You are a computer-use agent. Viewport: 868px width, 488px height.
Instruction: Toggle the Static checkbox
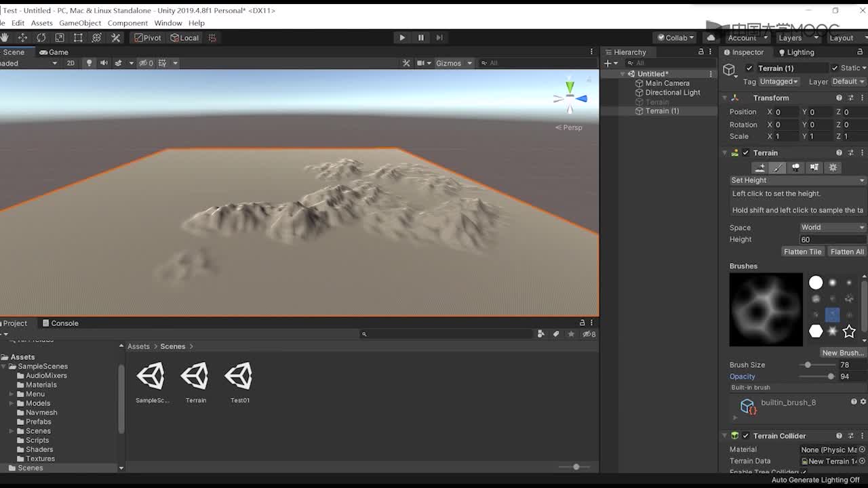[x=834, y=68]
